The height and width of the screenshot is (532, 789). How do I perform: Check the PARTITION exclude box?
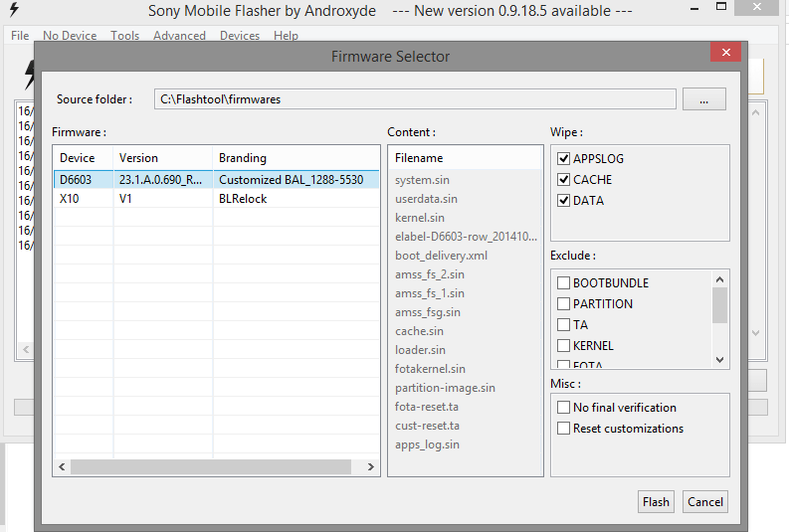[x=563, y=303]
